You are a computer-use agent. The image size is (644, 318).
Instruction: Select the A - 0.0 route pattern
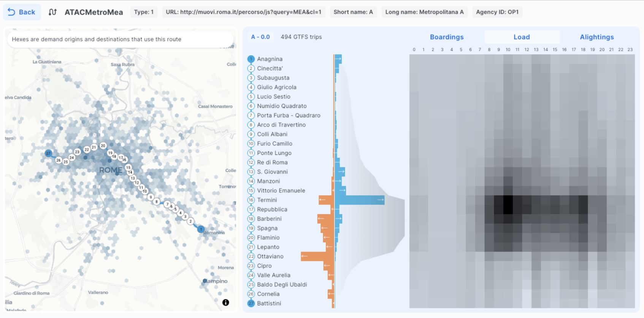(x=260, y=37)
